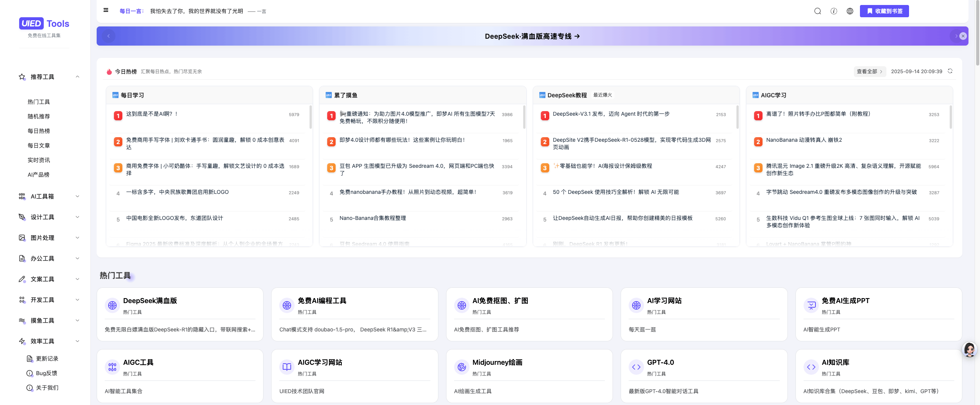Open article 中国电影全新LOGO发布

[175, 218]
